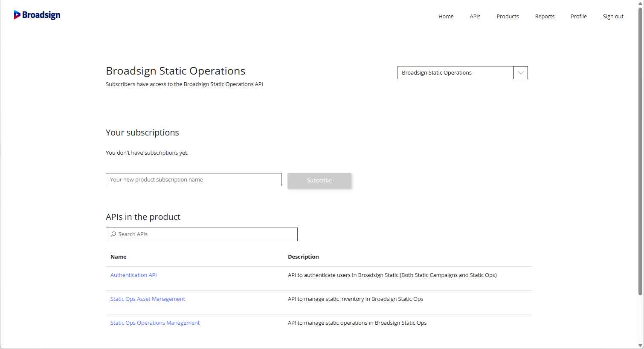Click the Description column header

[303, 257]
